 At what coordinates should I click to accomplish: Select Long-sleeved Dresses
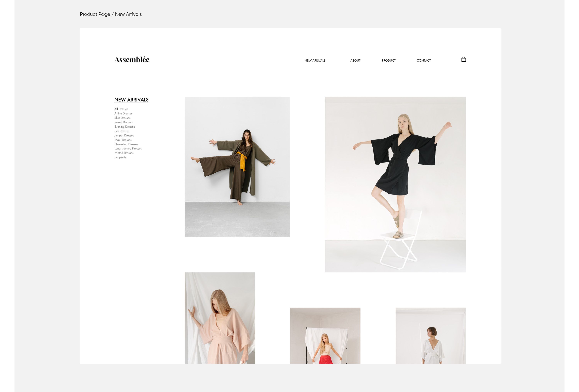[x=128, y=149]
